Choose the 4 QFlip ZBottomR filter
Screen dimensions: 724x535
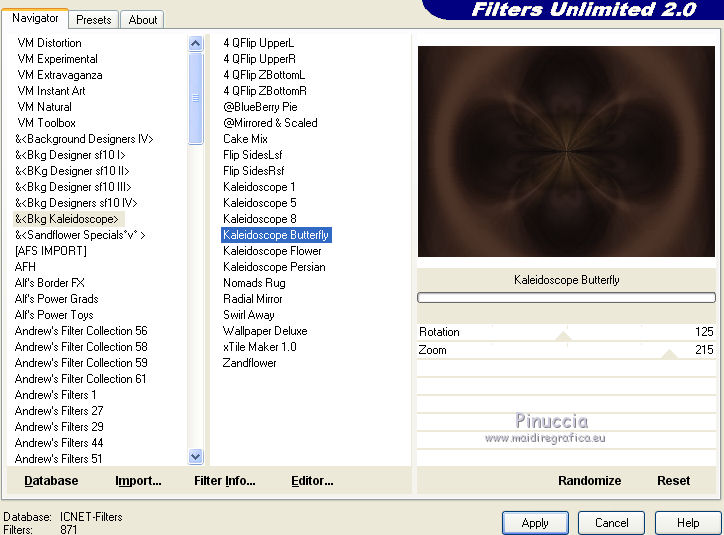pos(265,91)
